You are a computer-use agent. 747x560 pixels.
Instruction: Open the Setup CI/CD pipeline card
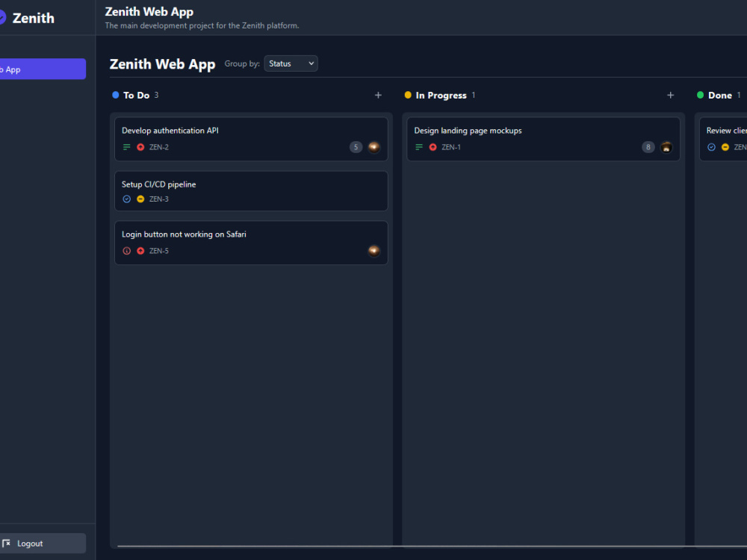click(251, 191)
